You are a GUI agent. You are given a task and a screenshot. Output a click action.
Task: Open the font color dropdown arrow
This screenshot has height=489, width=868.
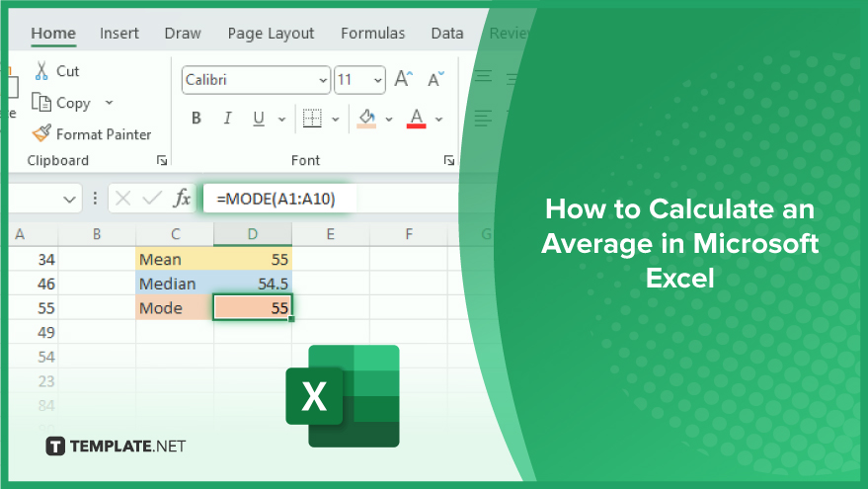[439, 120]
